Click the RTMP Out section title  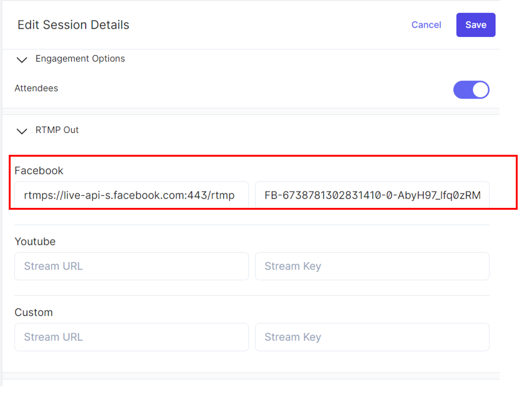point(57,130)
